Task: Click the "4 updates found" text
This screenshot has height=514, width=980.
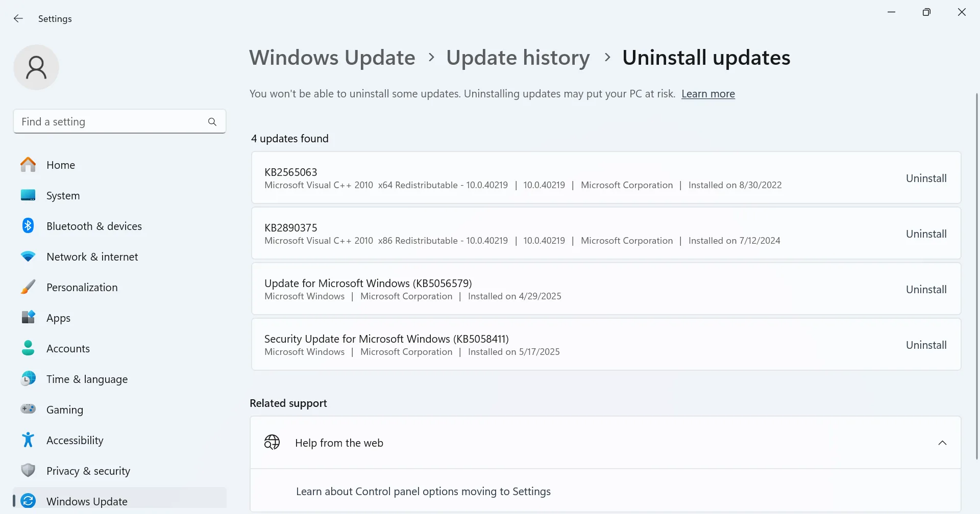Action: click(289, 139)
